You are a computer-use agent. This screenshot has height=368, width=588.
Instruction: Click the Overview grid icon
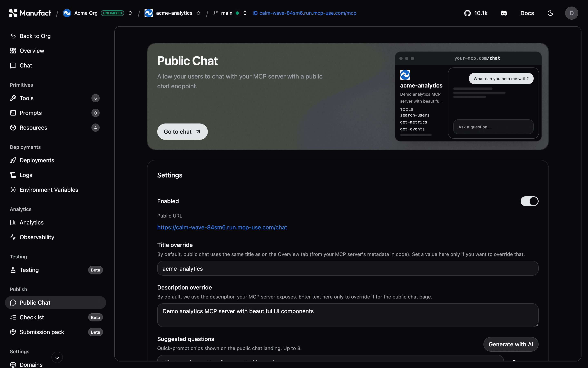pyautogui.click(x=13, y=51)
